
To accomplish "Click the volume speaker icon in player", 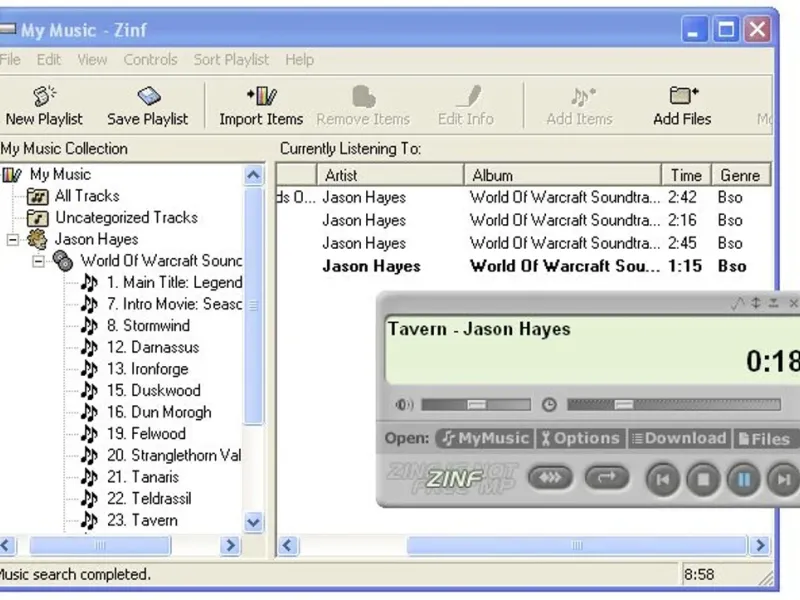I will [404, 405].
